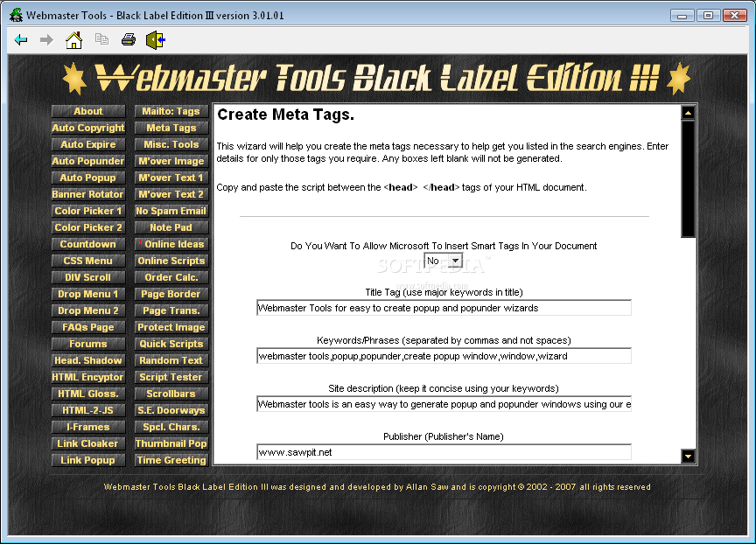
Task: Open the Auto Expire wizard
Action: pos(88,144)
